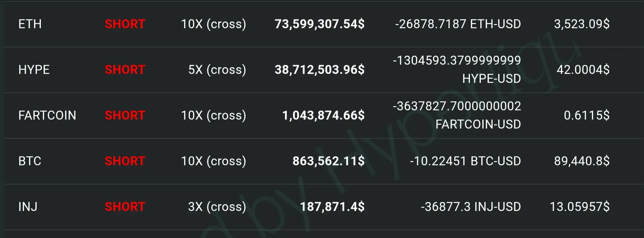This screenshot has height=238, width=644.
Task: Open the BTC asset row label
Action: [x=30, y=161]
